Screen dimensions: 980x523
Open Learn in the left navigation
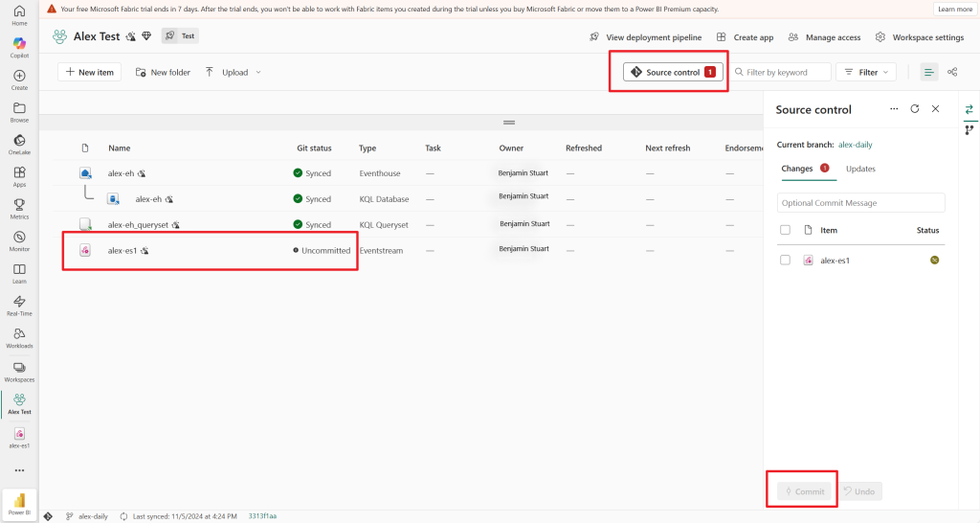point(19,273)
